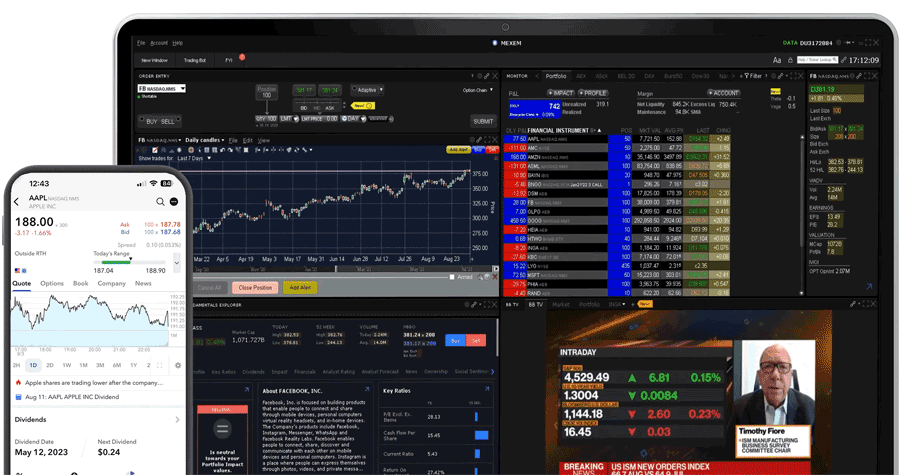Click the ACCOUNT button in Margin section
The image size is (900, 475).
click(x=723, y=93)
